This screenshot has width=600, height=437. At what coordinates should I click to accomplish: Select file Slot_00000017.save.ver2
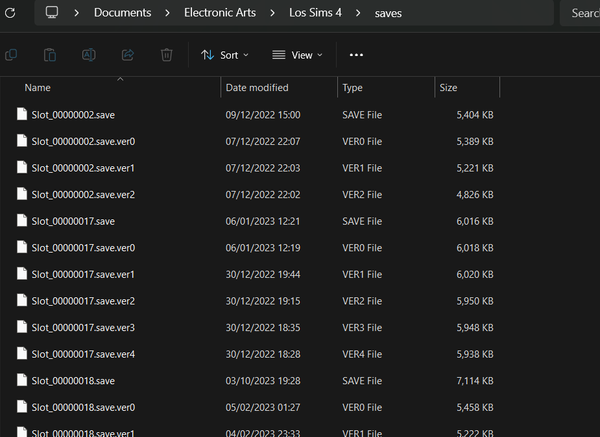pyautogui.click(x=83, y=301)
